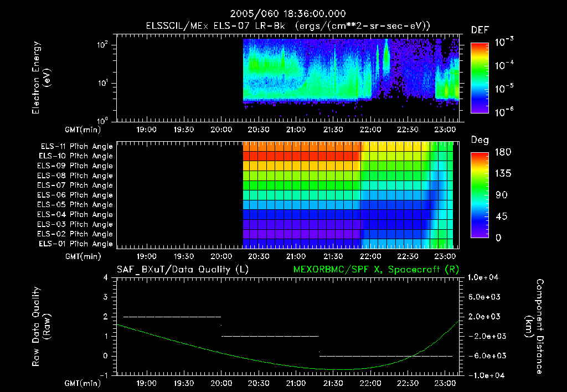Select the ELS-03 Pitch Angle row label
Screen dimensions: 567x392
(x=75, y=225)
